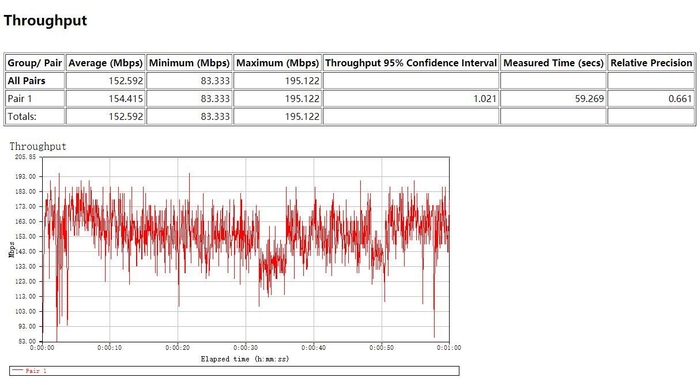Click y-axis tick 123.00
The width and height of the screenshot is (700, 385).
(25, 281)
